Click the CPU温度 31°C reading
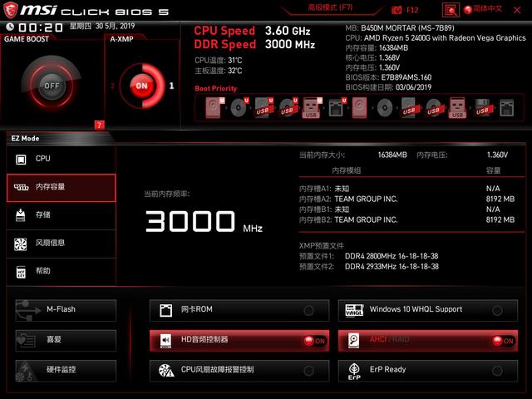532x399 pixels. click(x=219, y=61)
